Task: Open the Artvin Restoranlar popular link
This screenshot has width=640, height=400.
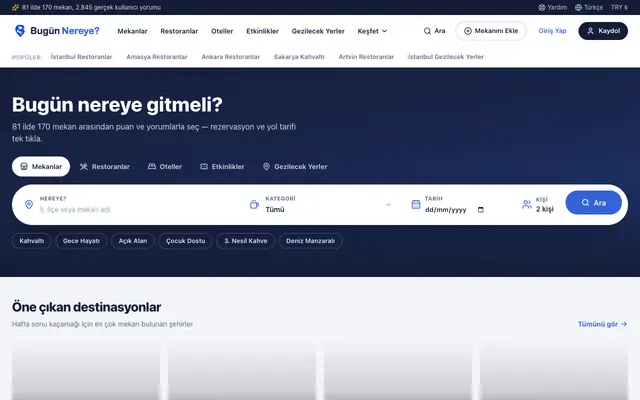Action: (x=366, y=57)
